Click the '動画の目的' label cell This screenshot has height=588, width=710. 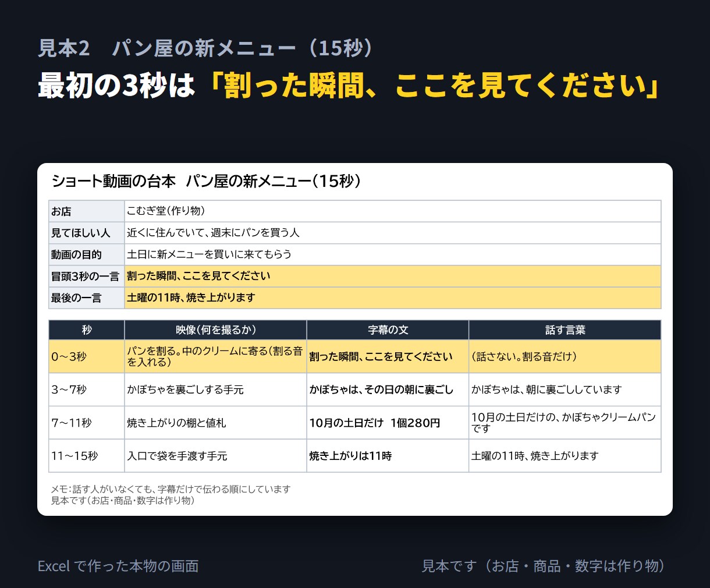[87, 254]
